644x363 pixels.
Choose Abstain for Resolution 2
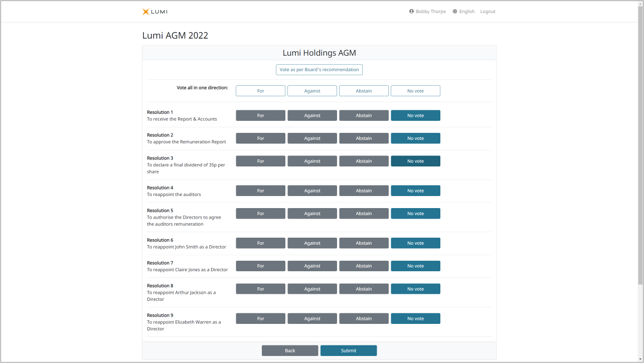(x=364, y=138)
